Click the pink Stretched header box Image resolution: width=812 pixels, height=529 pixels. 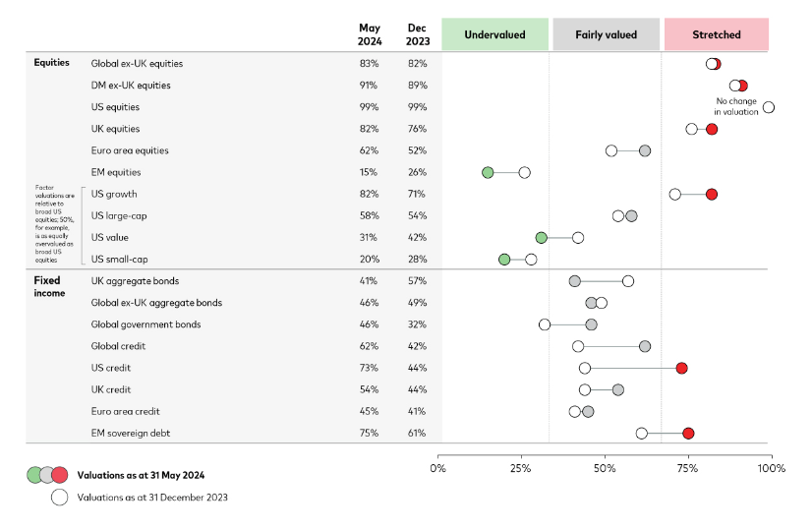(717, 34)
